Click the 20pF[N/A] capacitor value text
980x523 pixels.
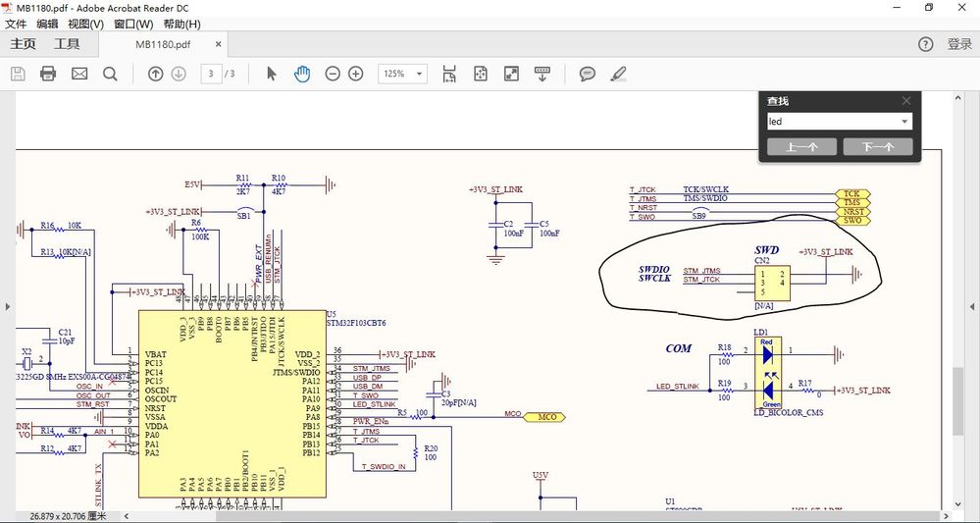point(458,403)
